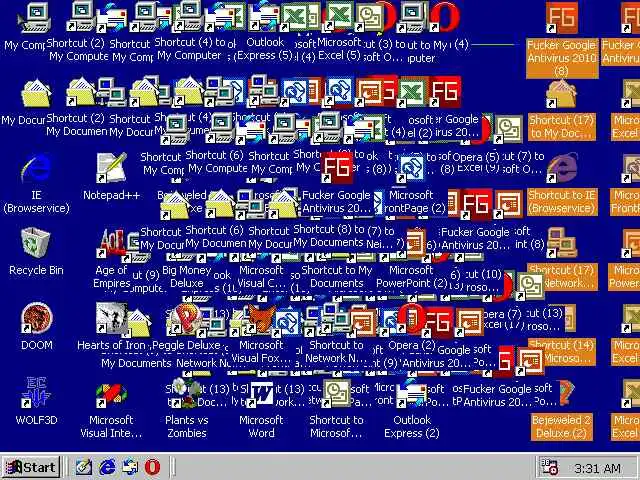
Task: Click the Microsoft Visual Inte... shortcut icon
Action: point(111,394)
